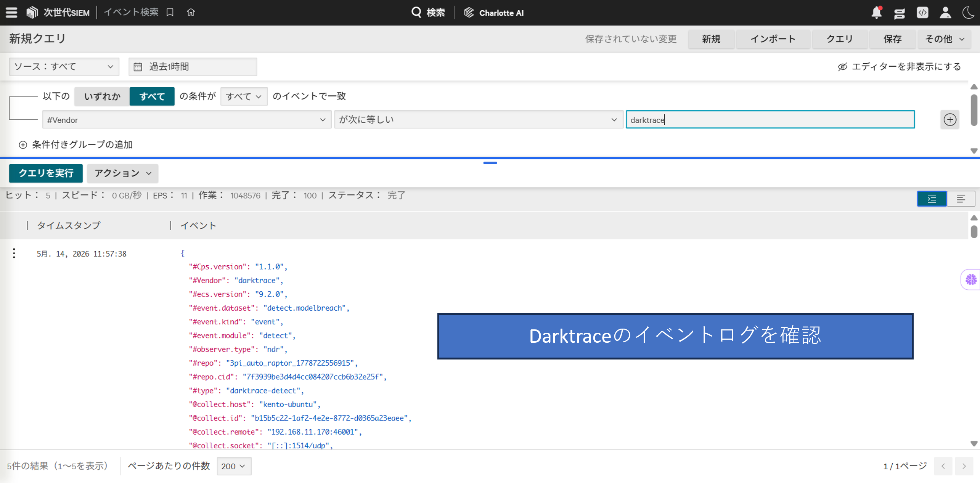Image resolution: width=980 pixels, height=483 pixels.
Task: Select the "@collect.remote" 192.168.11.170 line
Action: [275, 432]
